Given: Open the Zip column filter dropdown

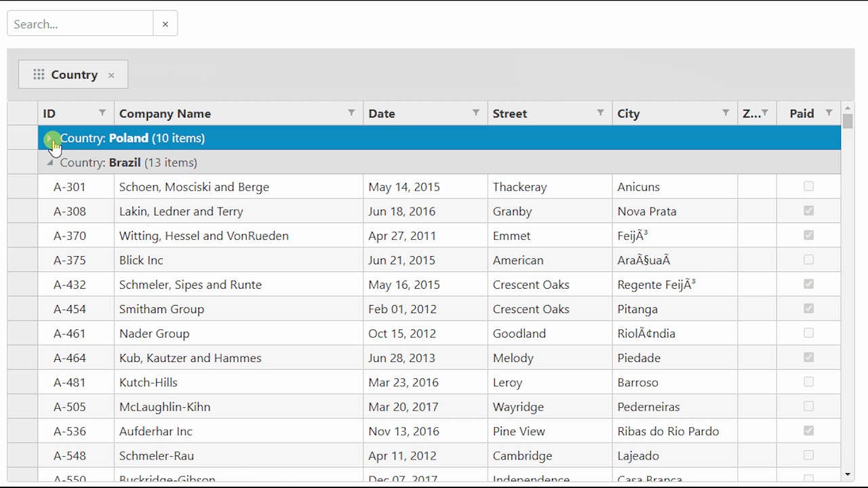Looking at the screenshot, I should [x=765, y=113].
